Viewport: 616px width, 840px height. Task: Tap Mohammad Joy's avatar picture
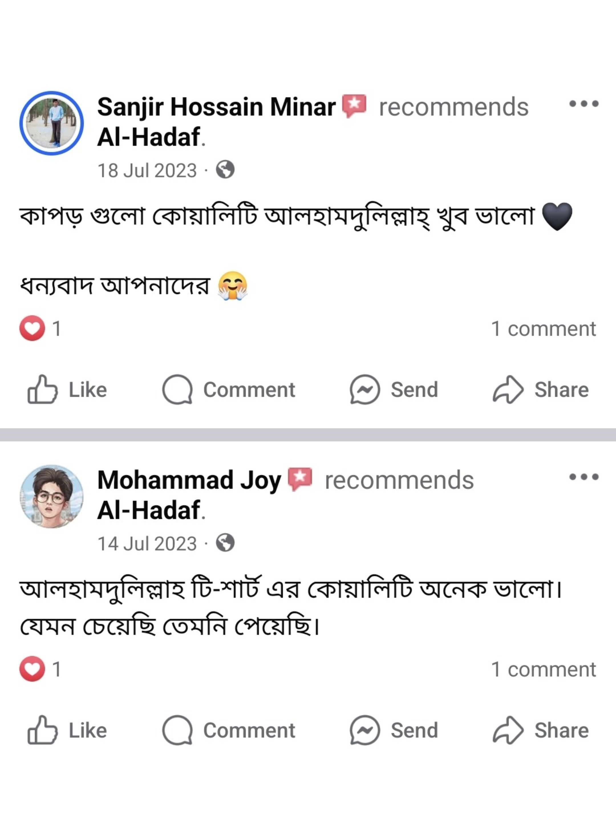[51, 496]
